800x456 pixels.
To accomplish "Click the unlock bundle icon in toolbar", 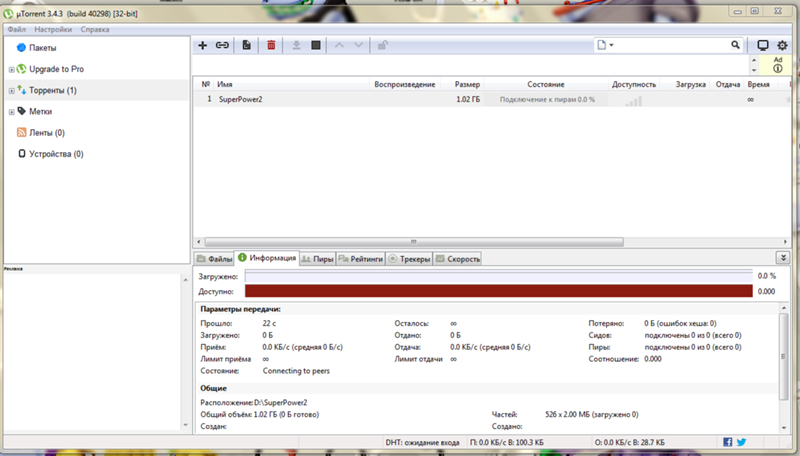I will pos(383,45).
